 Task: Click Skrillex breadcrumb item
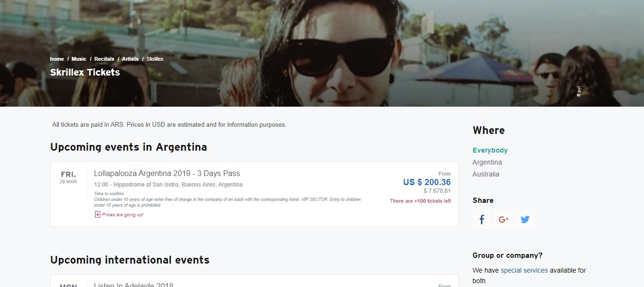(155, 59)
